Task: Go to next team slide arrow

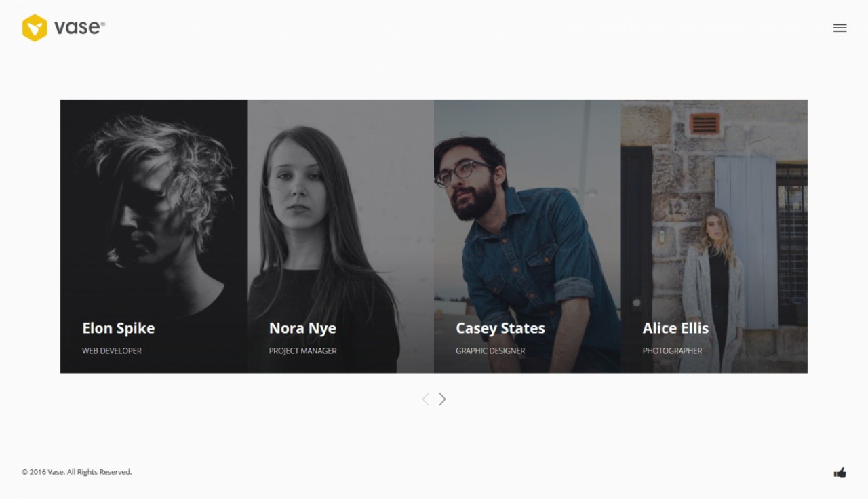Action: [x=442, y=399]
